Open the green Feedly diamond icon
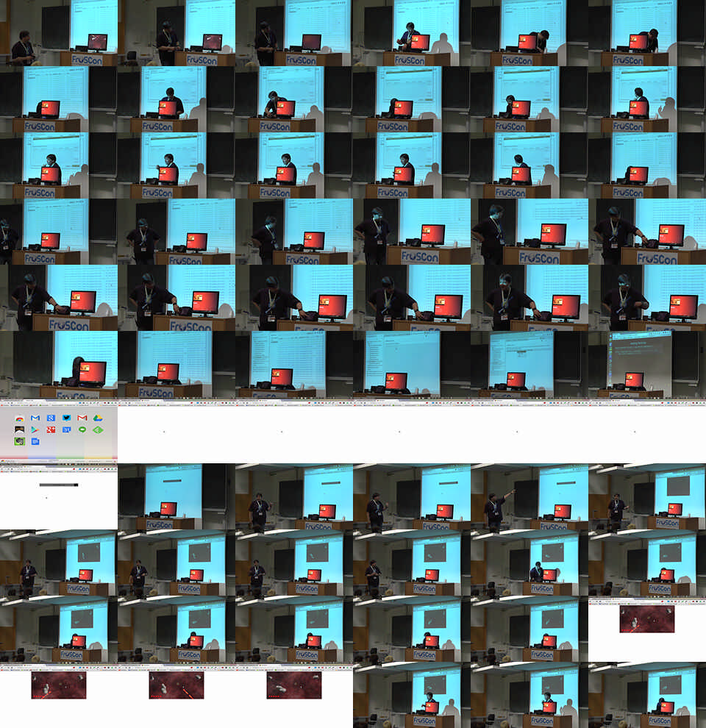The image size is (706, 728). click(x=98, y=430)
